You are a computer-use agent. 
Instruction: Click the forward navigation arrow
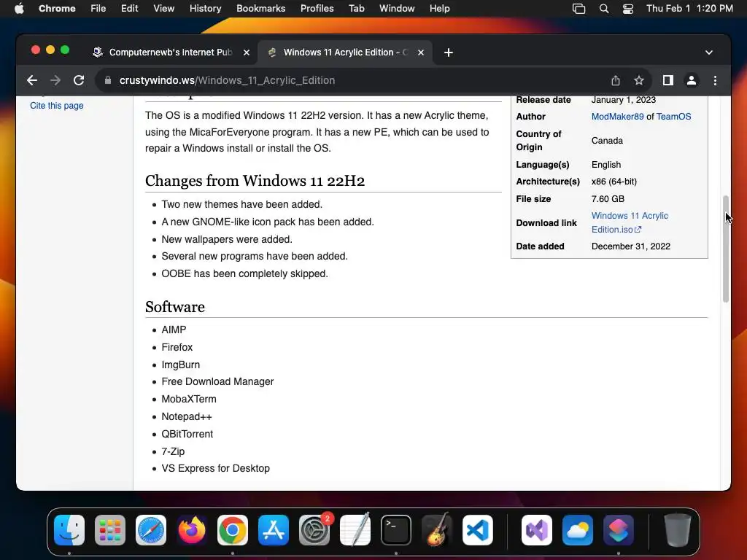pos(55,80)
